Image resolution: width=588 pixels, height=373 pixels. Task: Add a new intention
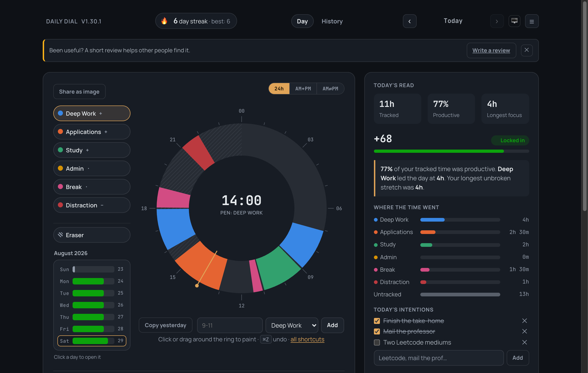click(518, 358)
